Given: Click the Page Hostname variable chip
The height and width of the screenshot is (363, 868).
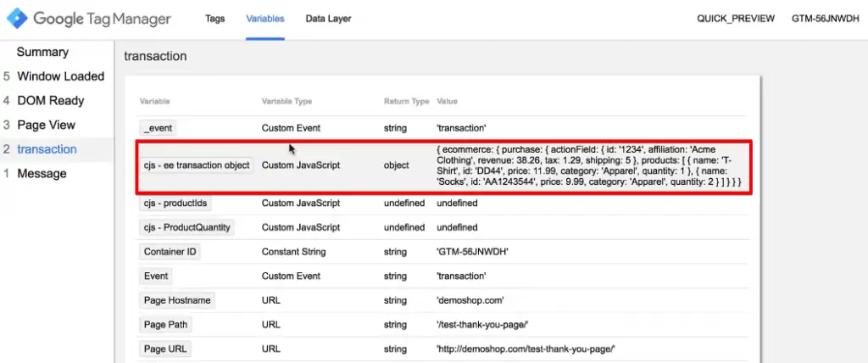Looking at the screenshot, I should point(177,300).
